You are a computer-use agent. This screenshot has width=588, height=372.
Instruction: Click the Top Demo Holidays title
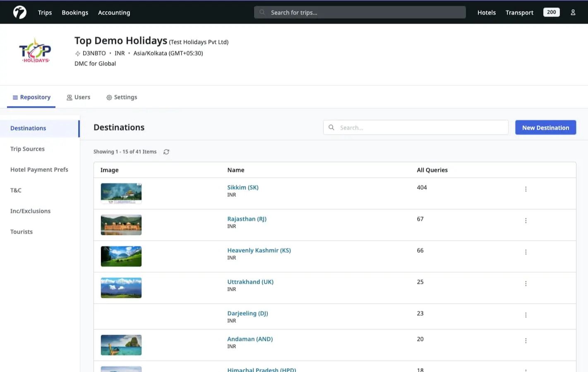[121, 41]
